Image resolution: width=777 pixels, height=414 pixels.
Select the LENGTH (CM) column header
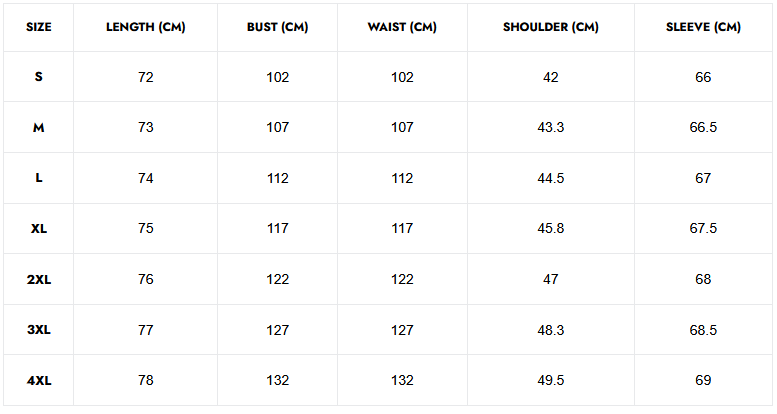(145, 27)
